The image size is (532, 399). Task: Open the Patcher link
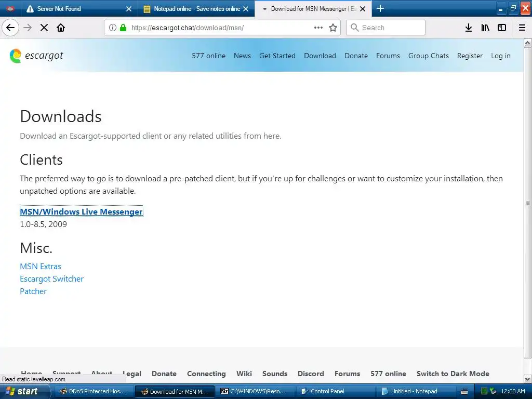click(x=33, y=291)
